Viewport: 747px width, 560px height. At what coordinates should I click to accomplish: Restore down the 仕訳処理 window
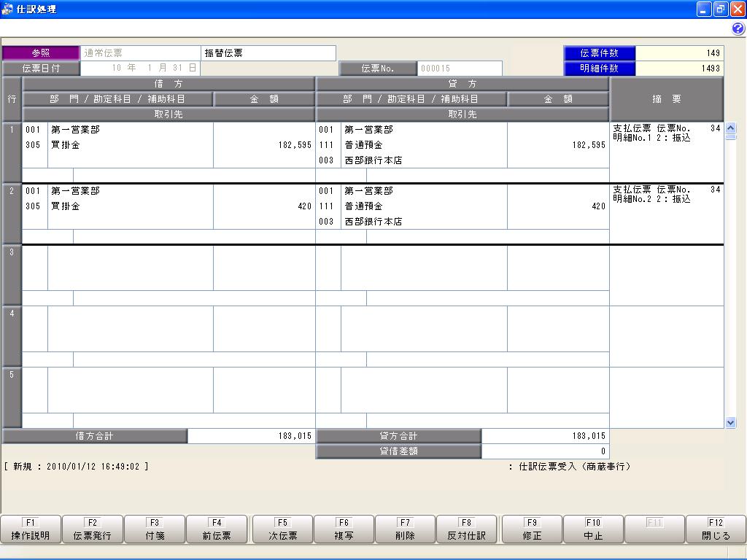720,9
